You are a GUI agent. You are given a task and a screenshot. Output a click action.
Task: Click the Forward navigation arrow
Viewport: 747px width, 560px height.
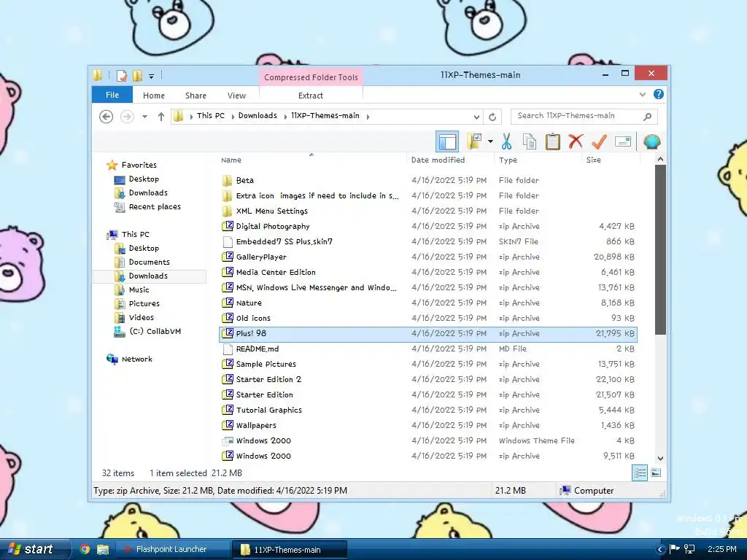[127, 116]
